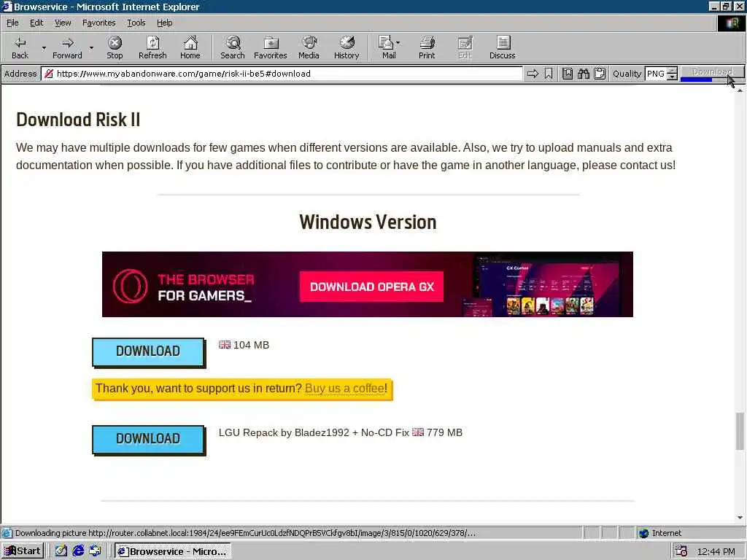Follow the Buy us a coffee link
Viewport: 747px width, 560px height.
click(345, 389)
